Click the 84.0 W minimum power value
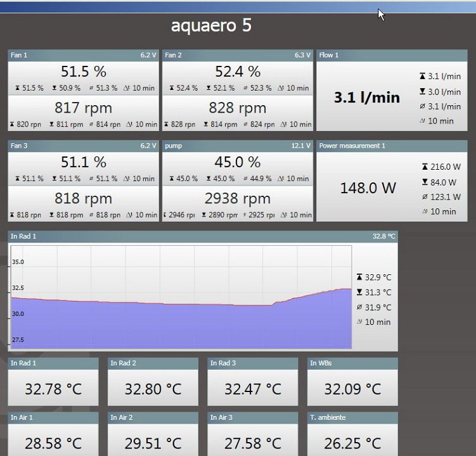 pos(443,182)
